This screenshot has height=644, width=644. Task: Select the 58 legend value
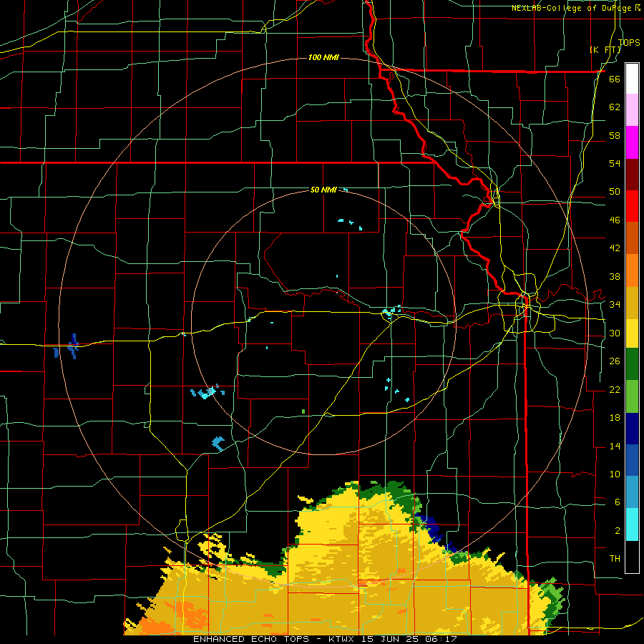coord(615,135)
